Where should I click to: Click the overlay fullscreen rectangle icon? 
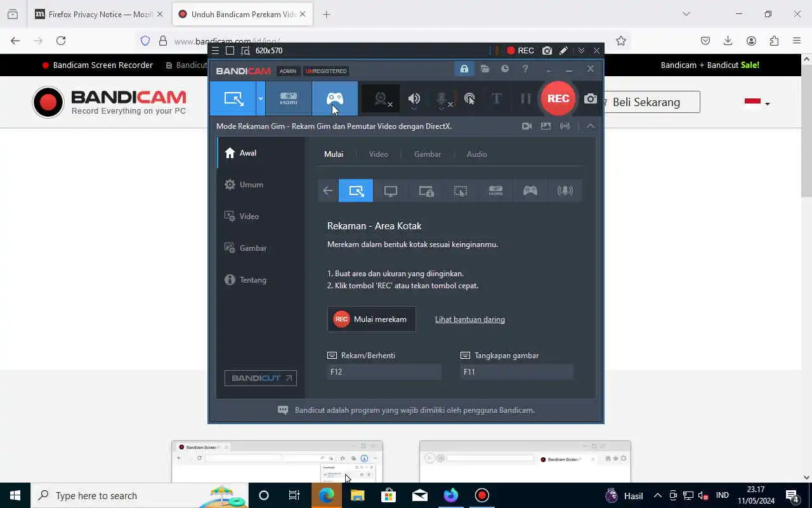tap(230, 51)
